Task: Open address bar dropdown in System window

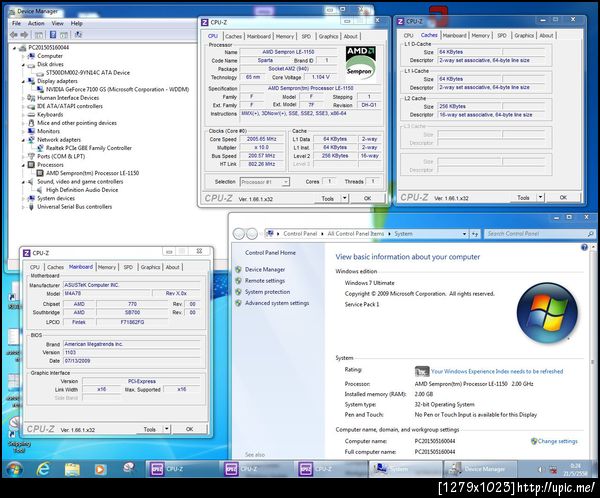Action: (464, 233)
